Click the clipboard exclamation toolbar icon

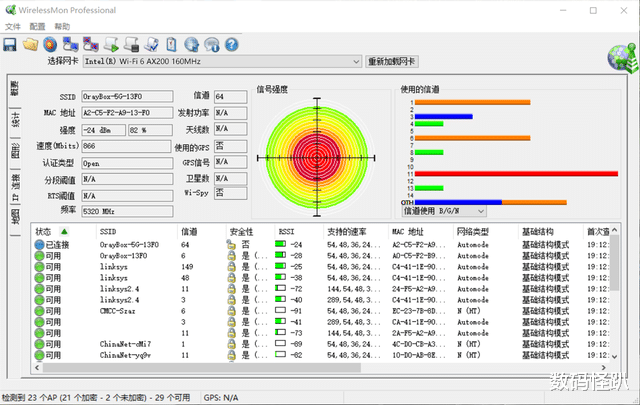coord(172,44)
